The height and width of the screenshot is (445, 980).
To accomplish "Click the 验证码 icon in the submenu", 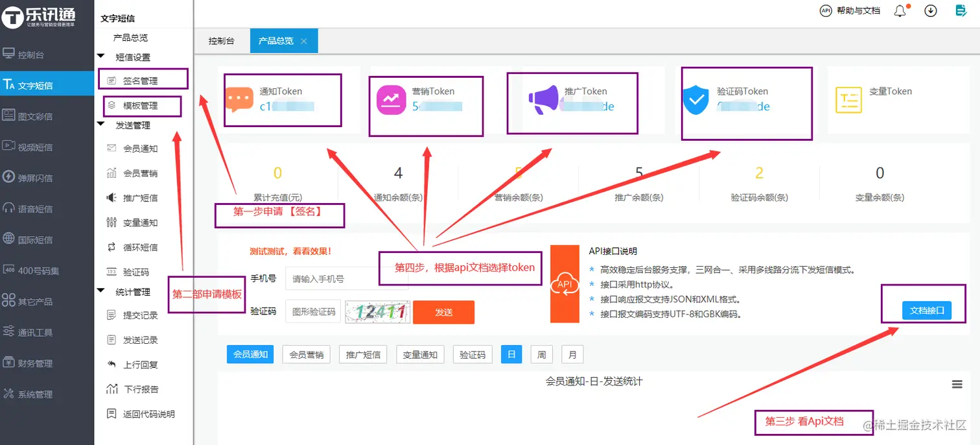I will point(111,272).
